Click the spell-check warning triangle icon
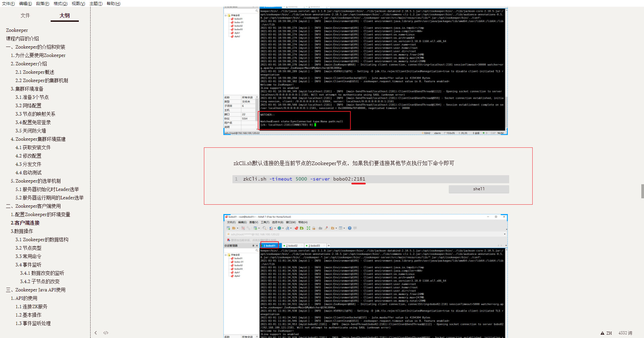This screenshot has height=338, width=644. (x=602, y=333)
